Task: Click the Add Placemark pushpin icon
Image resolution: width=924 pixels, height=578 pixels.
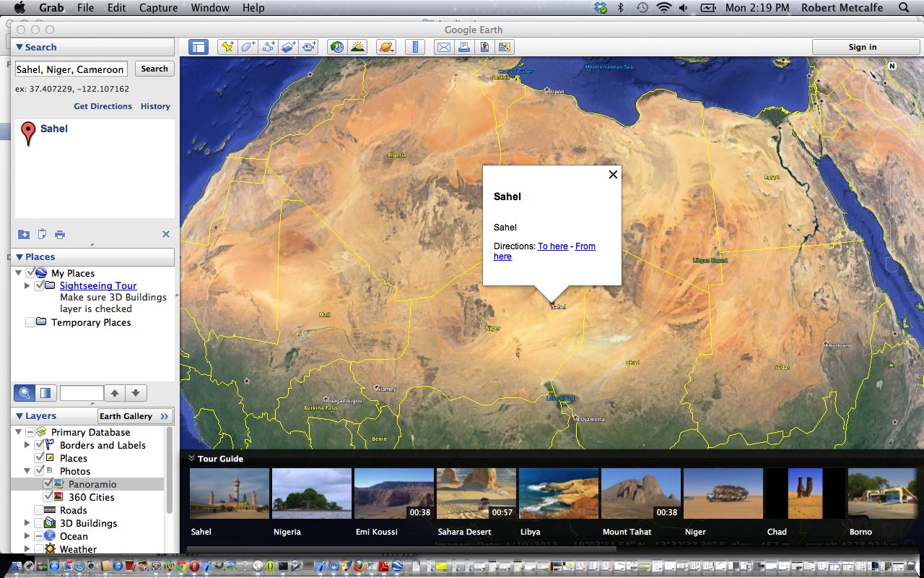Action: (227, 47)
